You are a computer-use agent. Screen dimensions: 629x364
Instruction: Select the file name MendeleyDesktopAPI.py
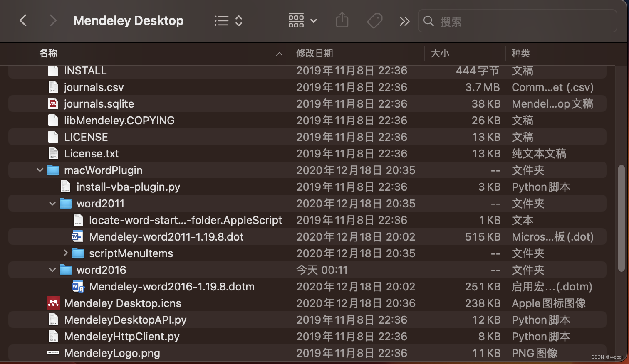(x=125, y=320)
